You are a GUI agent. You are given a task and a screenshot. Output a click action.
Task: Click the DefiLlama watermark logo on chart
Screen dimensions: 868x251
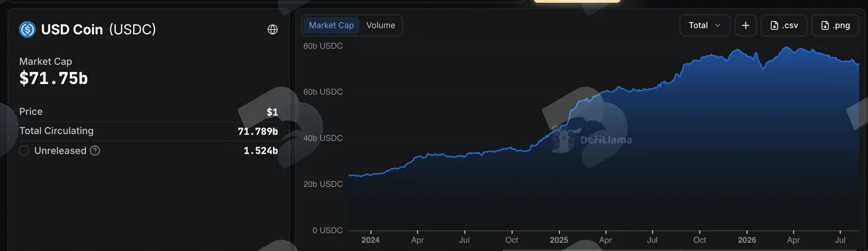591,139
